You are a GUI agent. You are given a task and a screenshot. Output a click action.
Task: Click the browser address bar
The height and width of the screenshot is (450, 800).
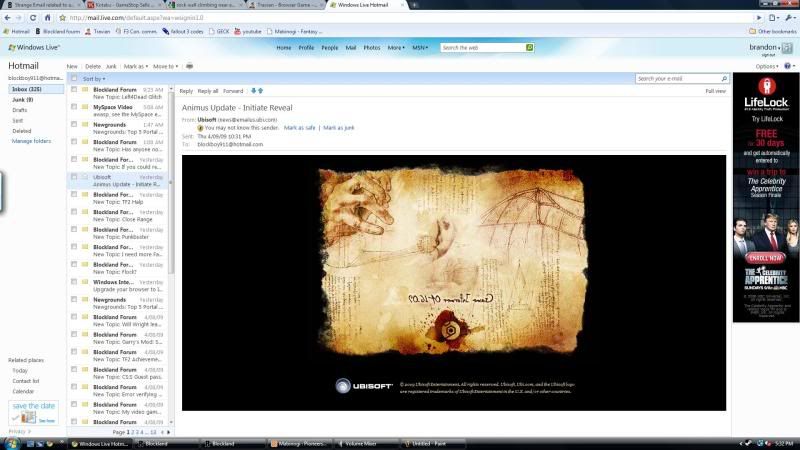[408, 18]
